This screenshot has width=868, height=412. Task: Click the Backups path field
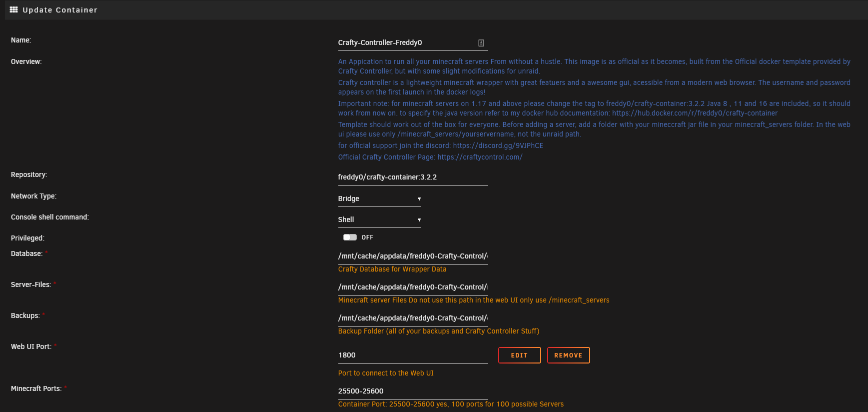(x=413, y=318)
